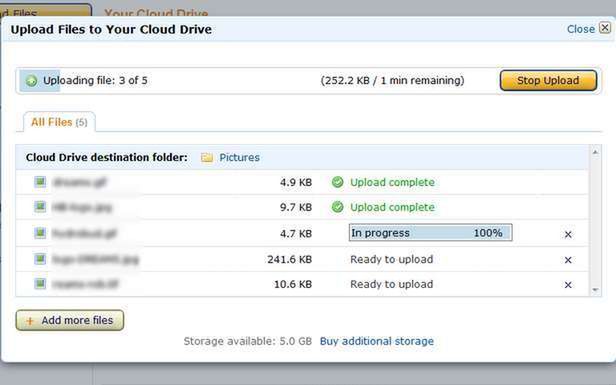Click the Uploading file: 3 of 5 text
The image size is (616, 385).
click(x=95, y=81)
